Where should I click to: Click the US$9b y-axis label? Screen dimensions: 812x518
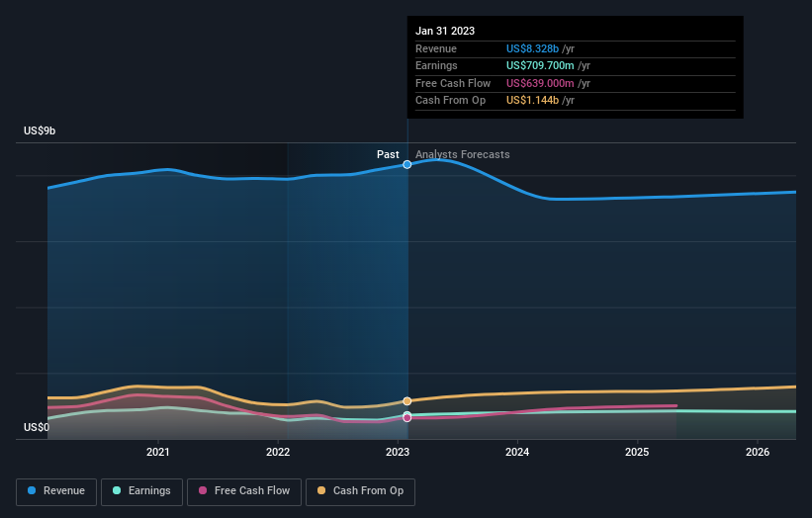coord(40,130)
